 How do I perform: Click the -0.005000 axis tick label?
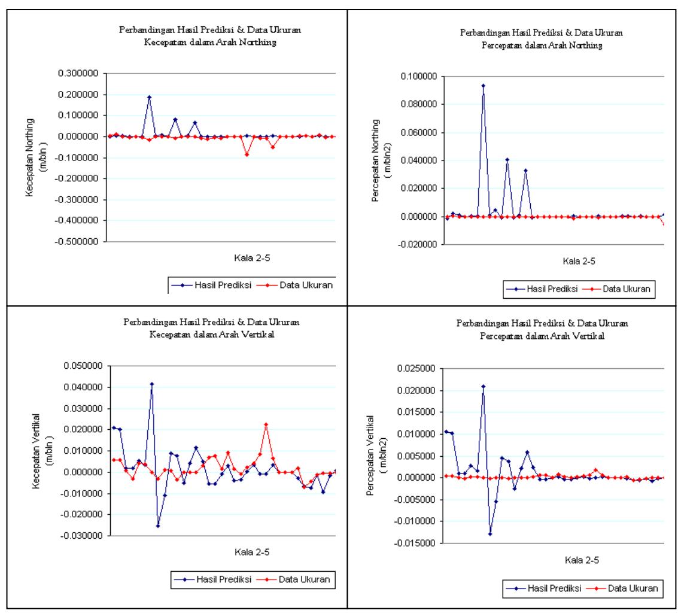point(415,500)
